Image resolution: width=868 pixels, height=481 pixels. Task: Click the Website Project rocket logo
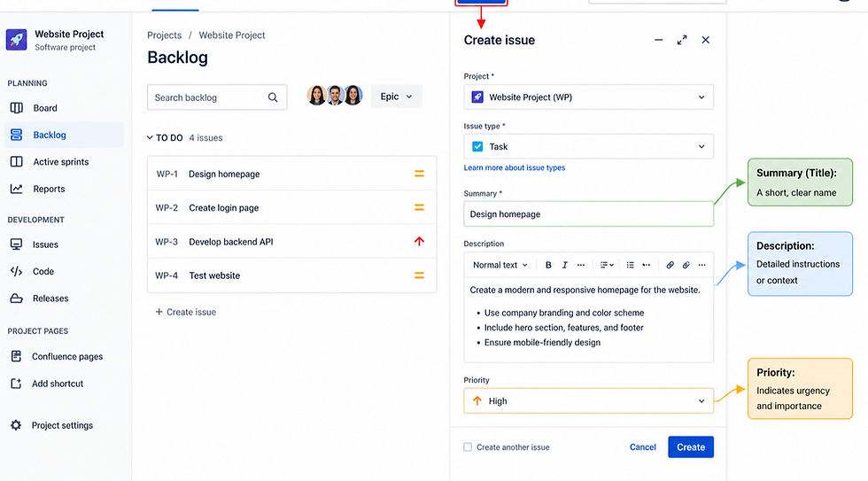(x=16, y=40)
